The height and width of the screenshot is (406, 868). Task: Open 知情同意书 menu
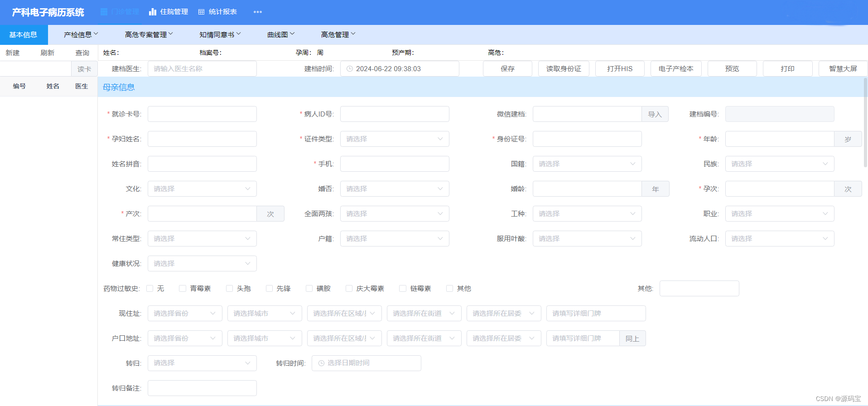[x=220, y=35]
